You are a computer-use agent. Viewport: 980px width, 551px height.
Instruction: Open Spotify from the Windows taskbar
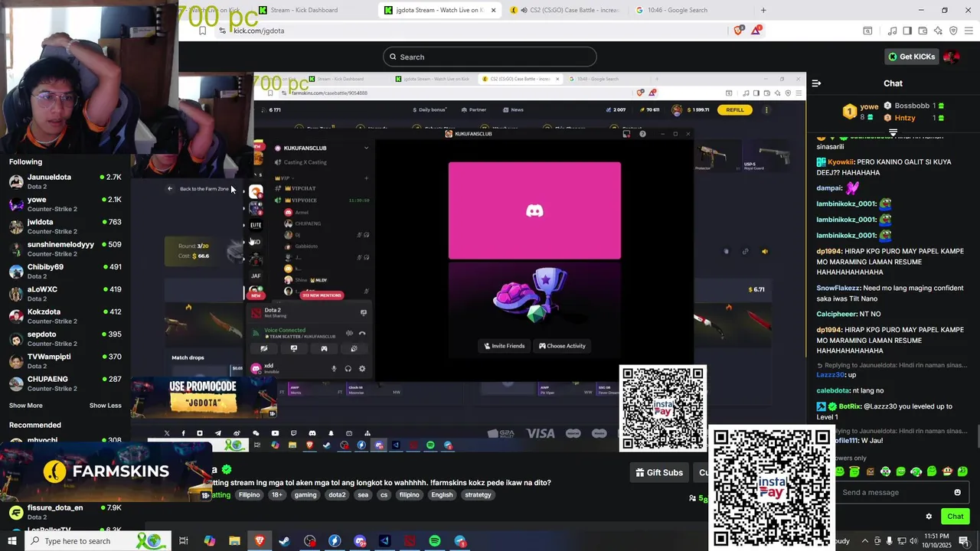435,541
